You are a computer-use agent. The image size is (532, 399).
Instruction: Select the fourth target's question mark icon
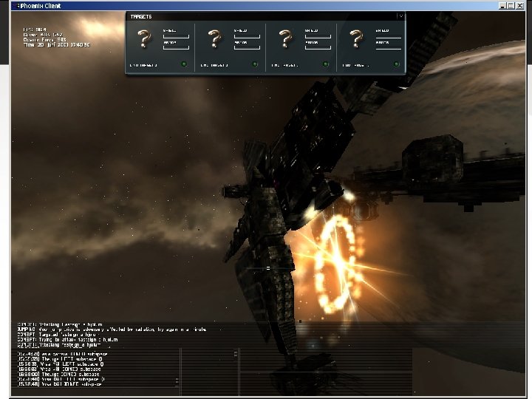356,38
